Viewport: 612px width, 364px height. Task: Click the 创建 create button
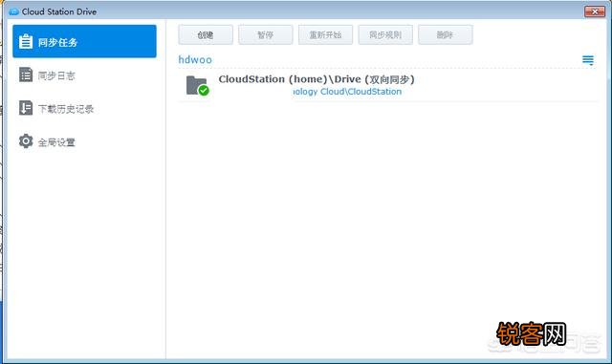point(206,35)
